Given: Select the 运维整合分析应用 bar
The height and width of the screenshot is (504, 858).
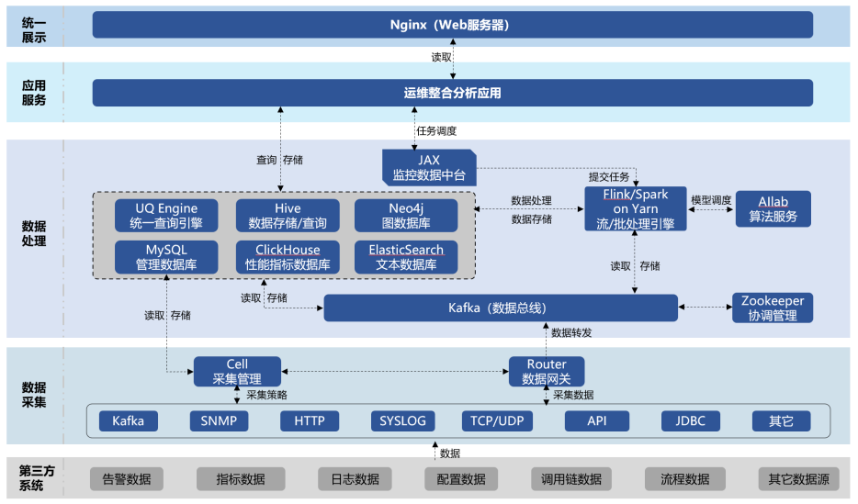Looking at the screenshot, I should tap(452, 93).
